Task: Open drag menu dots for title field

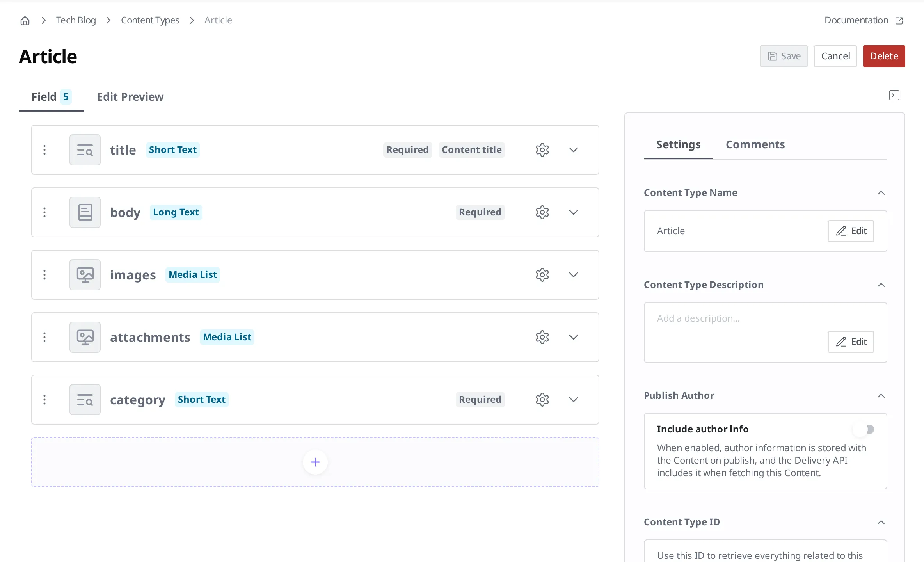Action: pyautogui.click(x=44, y=150)
